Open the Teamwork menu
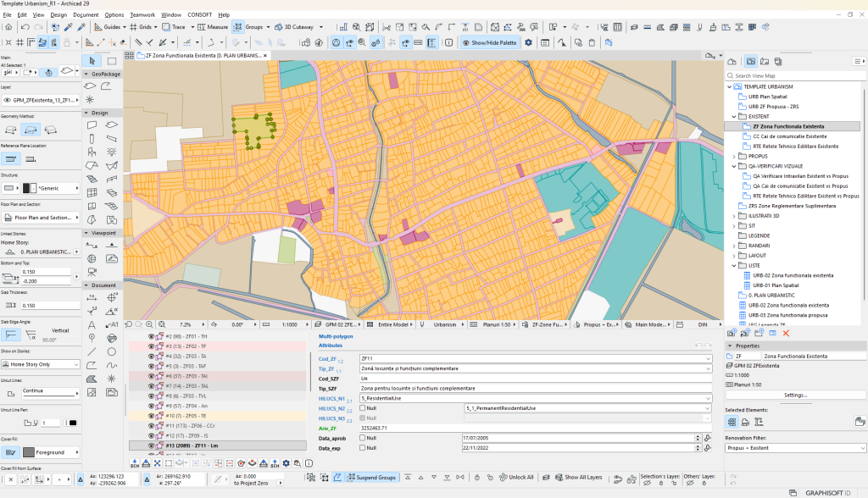This screenshot has height=498, width=868. point(142,15)
